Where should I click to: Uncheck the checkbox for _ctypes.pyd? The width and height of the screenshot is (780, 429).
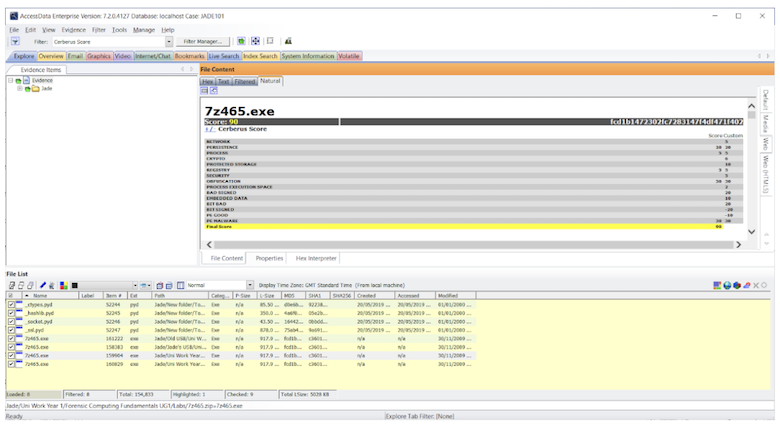[x=11, y=305]
